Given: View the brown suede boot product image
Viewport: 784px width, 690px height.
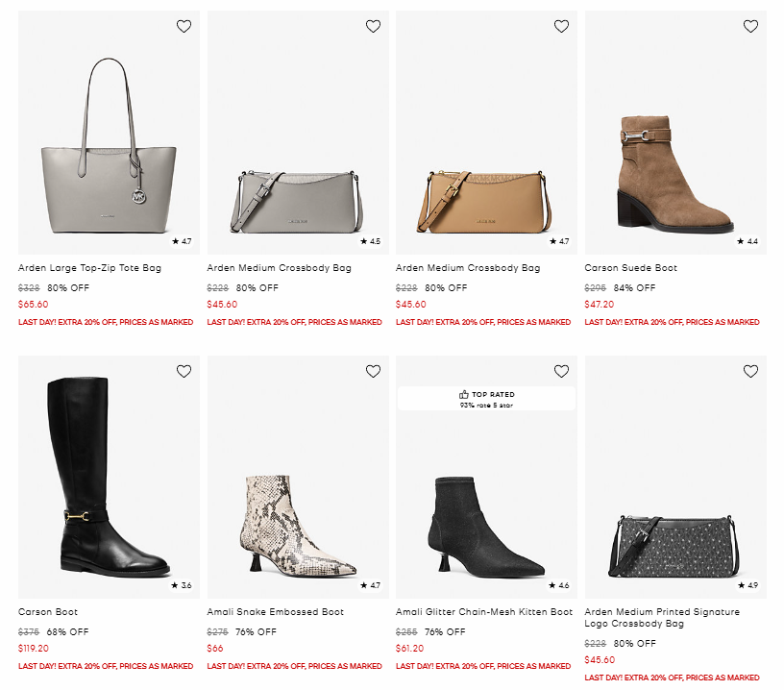Looking at the screenshot, I should 674,173.
